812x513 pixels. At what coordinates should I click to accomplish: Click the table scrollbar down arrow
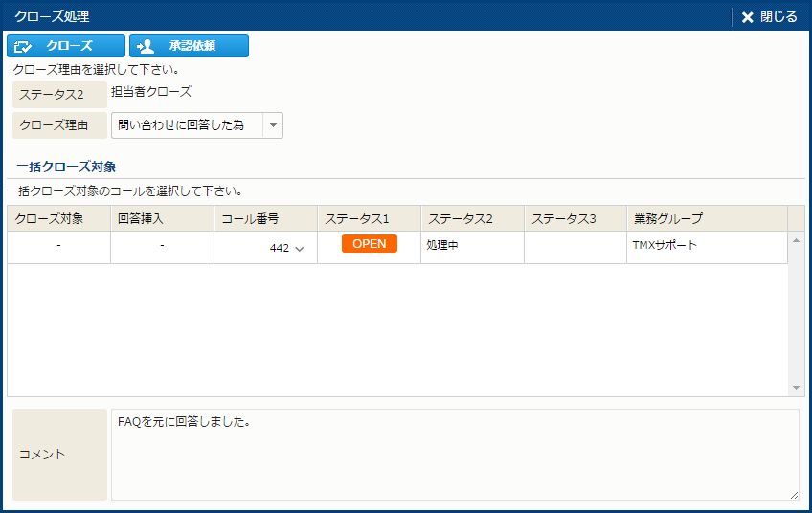[x=797, y=388]
